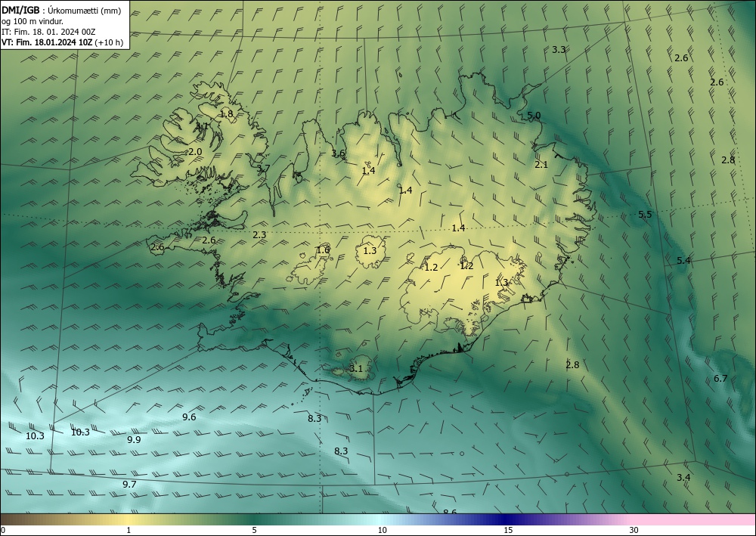
Task: Select the subtitle og 100 m vindur.
Action: pyautogui.click(x=33, y=21)
